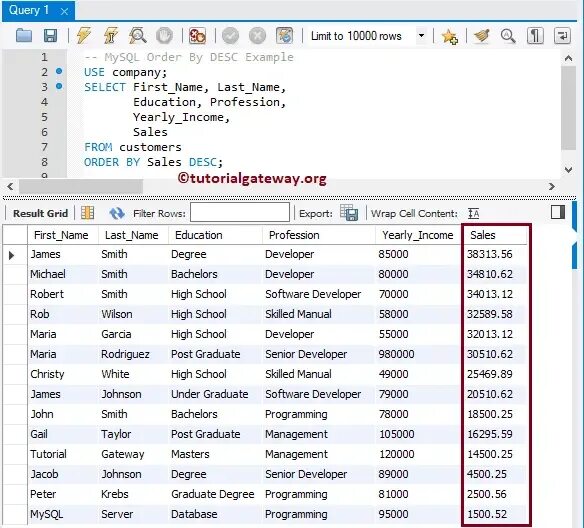Beautify query with broom icon
The width and height of the screenshot is (584, 528).
pos(481,36)
